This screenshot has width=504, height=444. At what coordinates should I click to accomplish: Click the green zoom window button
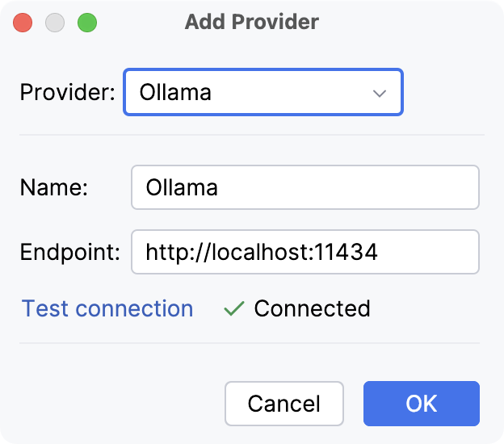click(86, 22)
